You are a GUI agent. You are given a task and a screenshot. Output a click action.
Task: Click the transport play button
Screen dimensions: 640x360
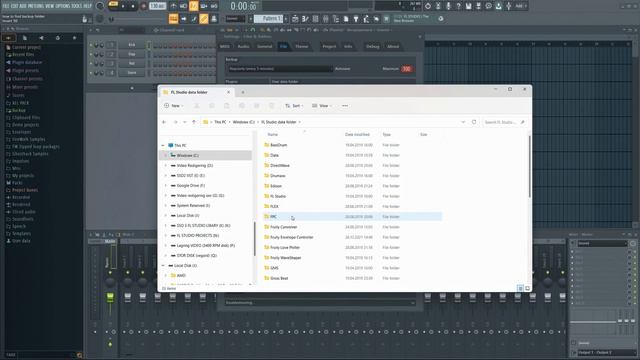(x=123, y=6)
